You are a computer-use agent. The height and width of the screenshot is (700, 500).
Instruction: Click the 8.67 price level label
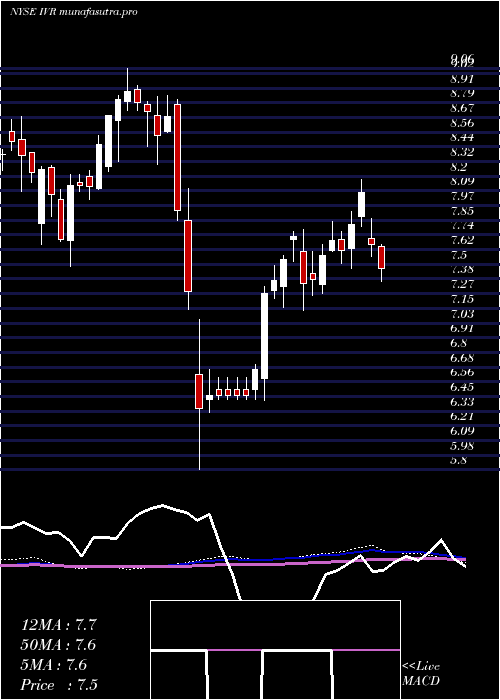(x=462, y=108)
